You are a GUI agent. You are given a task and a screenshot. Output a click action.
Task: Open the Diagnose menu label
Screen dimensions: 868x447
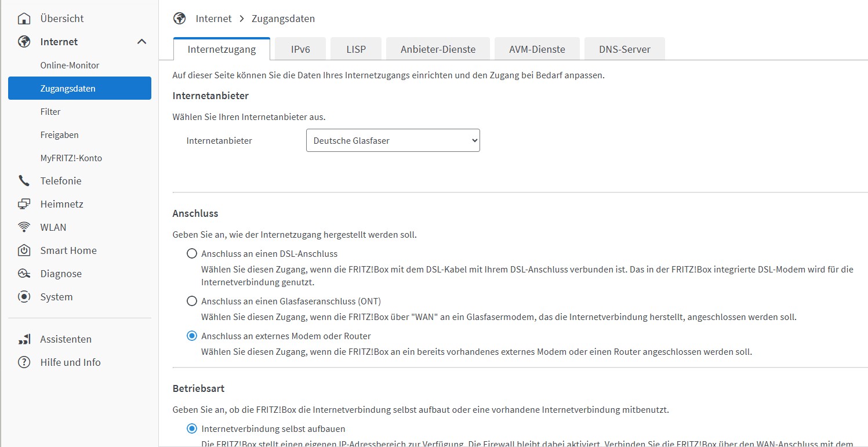click(61, 274)
